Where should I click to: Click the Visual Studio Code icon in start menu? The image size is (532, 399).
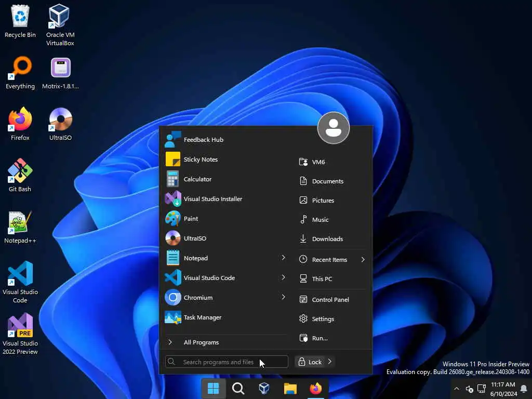tap(172, 277)
